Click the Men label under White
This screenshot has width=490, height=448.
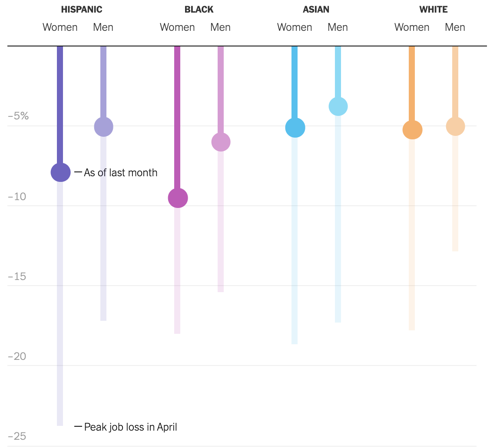[x=455, y=27]
